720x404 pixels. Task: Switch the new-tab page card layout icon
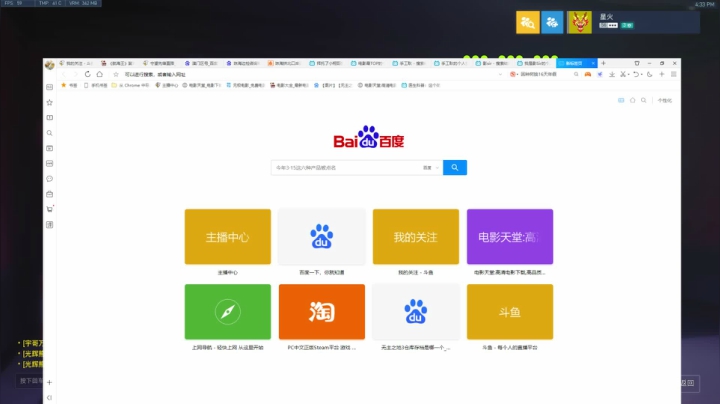click(621, 100)
